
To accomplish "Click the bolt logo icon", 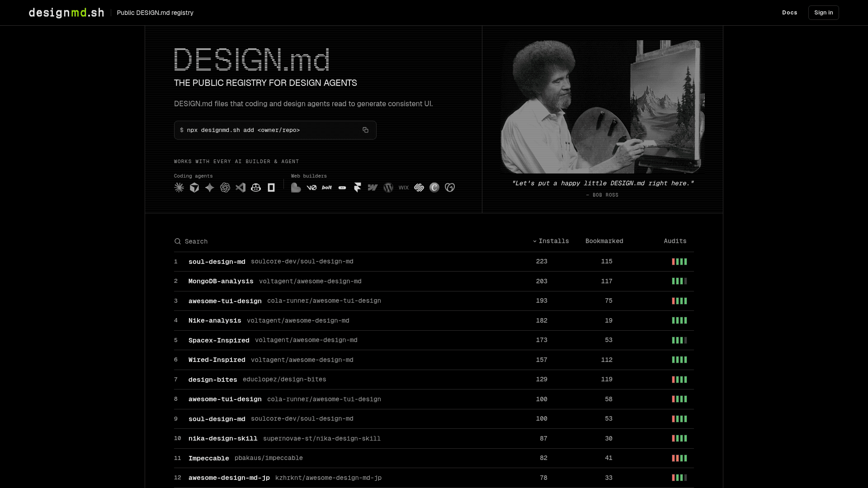I will 327,188.
